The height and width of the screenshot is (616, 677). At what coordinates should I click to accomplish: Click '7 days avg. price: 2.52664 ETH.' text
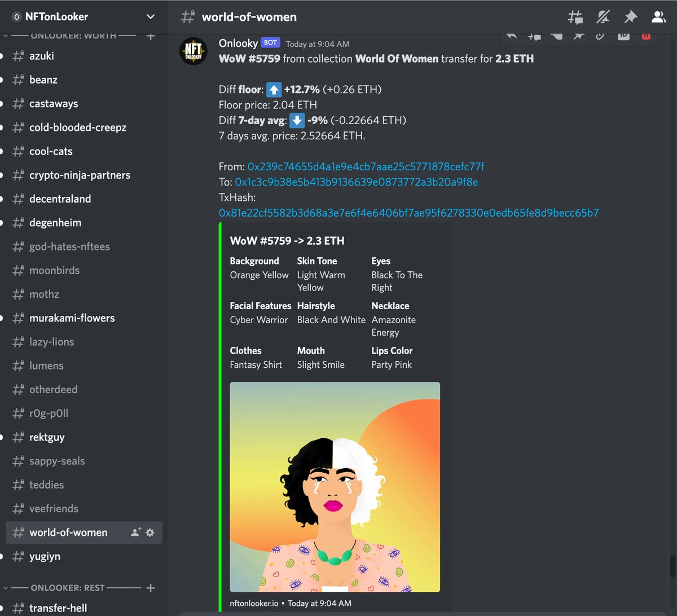pyautogui.click(x=292, y=136)
